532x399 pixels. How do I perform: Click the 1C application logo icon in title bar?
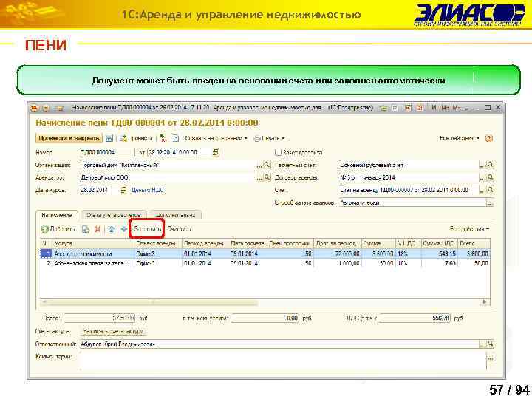pos(34,108)
